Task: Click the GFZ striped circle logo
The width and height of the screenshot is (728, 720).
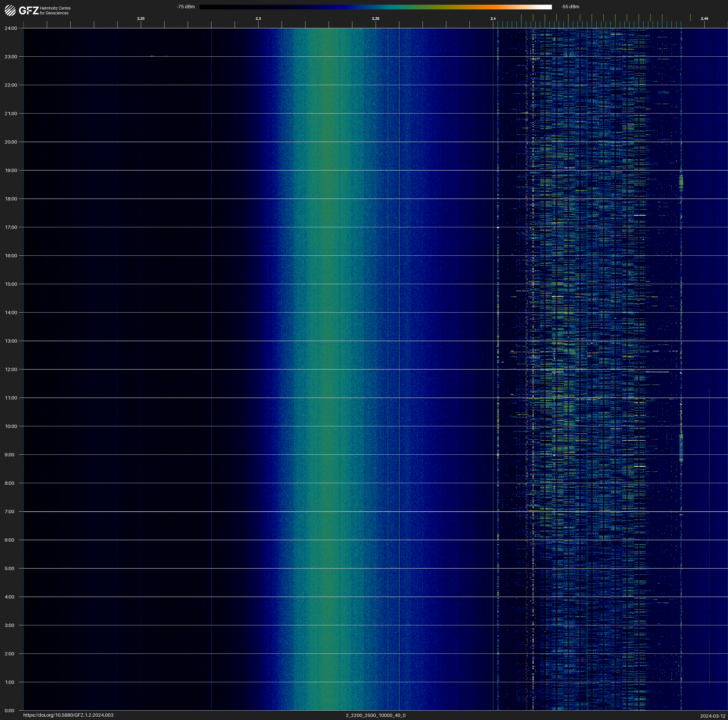Action: click(10, 11)
